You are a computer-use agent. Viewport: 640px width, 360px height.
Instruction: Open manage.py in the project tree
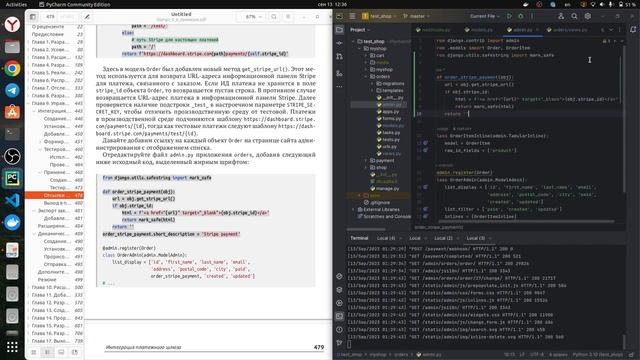384,189
